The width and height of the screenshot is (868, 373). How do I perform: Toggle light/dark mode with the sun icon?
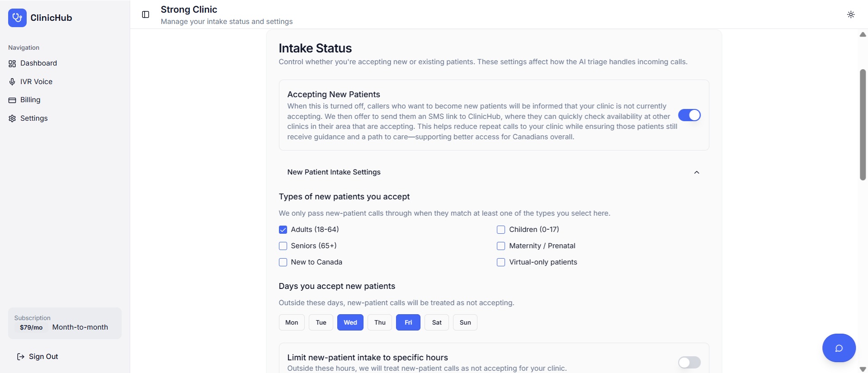(x=850, y=14)
